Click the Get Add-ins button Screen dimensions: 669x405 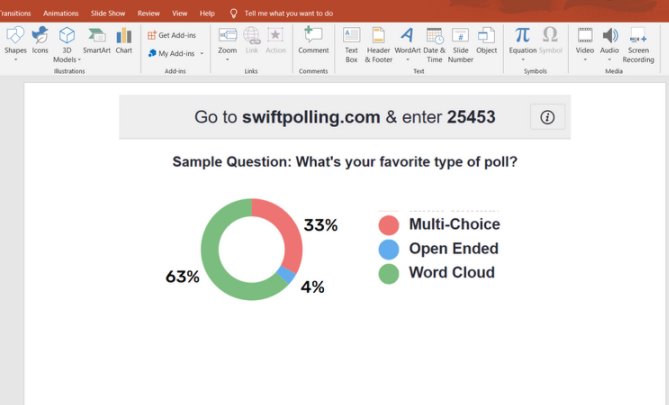pos(172,35)
